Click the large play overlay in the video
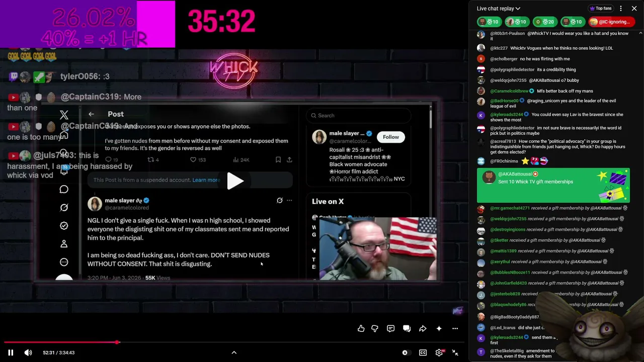The height and width of the screenshot is (362, 644). [234, 181]
